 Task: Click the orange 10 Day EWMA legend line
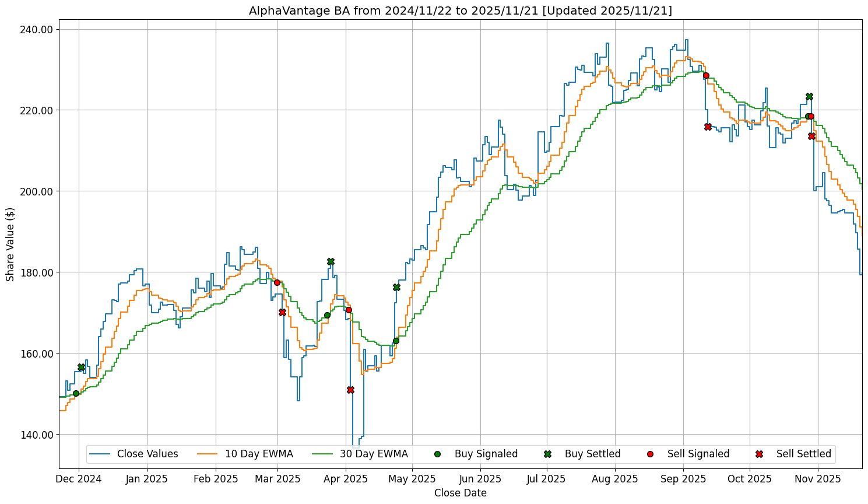click(x=208, y=454)
